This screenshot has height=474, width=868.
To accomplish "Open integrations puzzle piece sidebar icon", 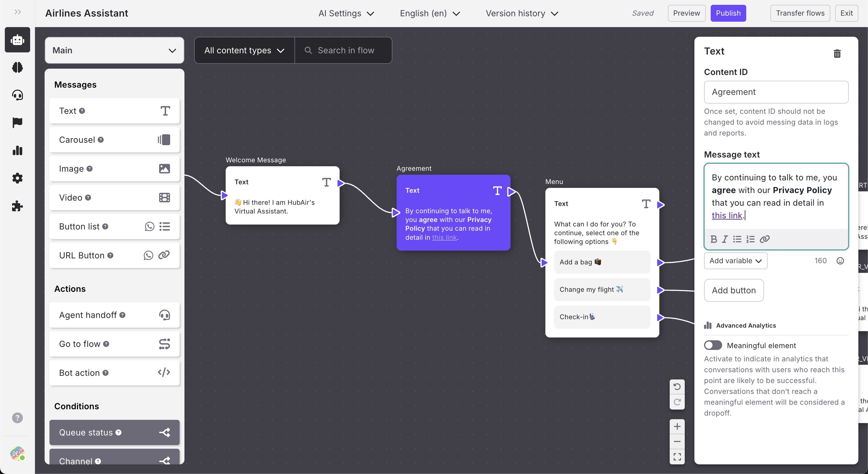I will tap(17, 206).
